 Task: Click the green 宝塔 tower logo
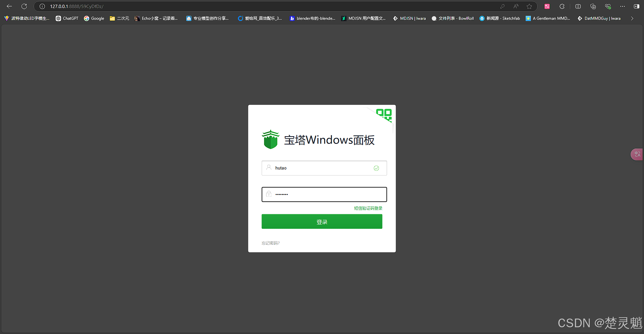[x=270, y=140]
